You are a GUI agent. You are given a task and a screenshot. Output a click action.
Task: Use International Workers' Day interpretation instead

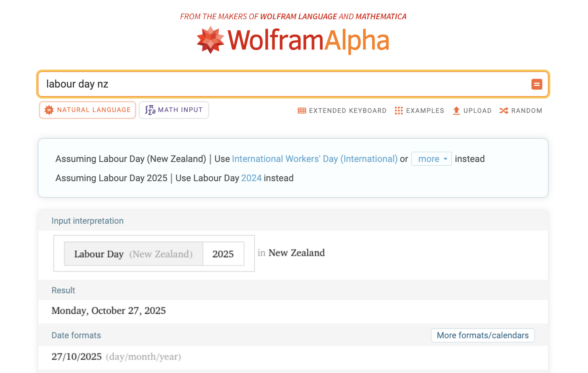point(314,159)
